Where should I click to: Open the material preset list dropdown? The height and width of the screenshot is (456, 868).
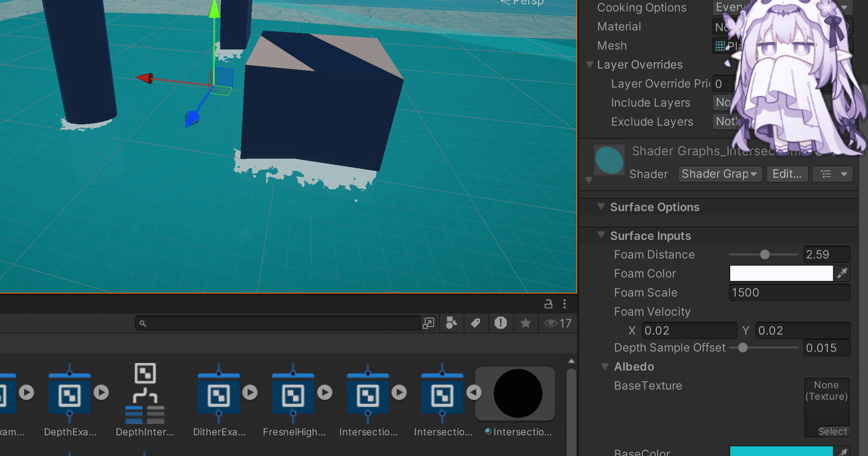coord(833,174)
